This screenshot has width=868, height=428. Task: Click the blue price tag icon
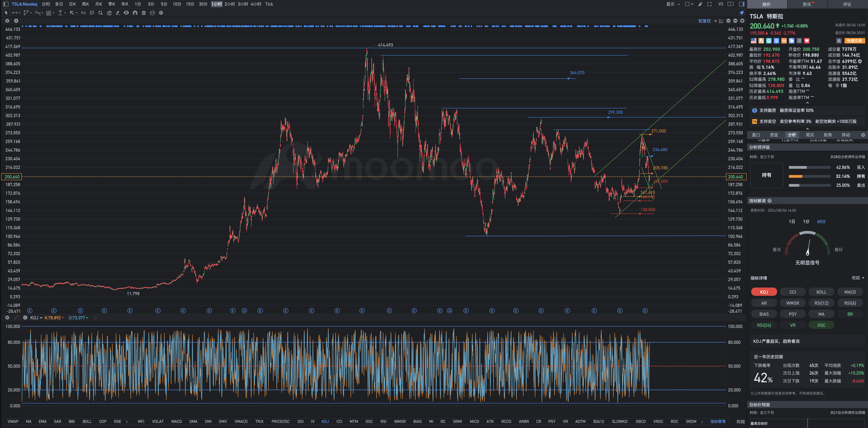[x=791, y=41]
